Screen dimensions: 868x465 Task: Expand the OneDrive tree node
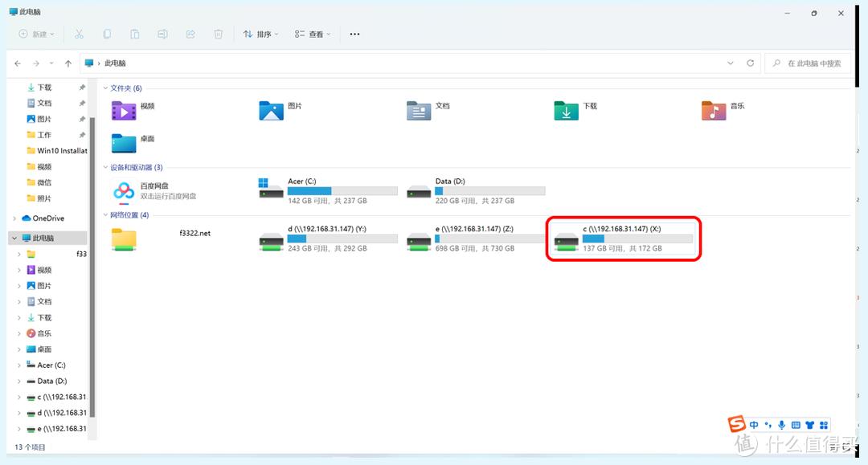[x=14, y=218]
